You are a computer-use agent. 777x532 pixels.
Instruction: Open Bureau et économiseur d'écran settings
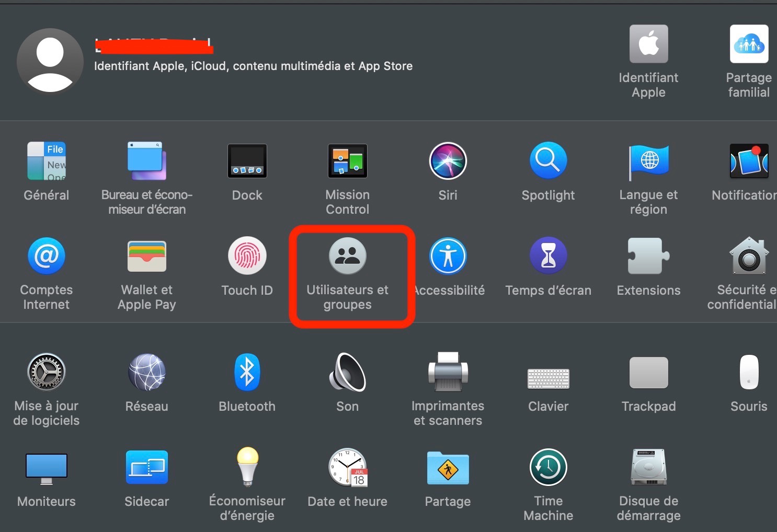coord(147,161)
